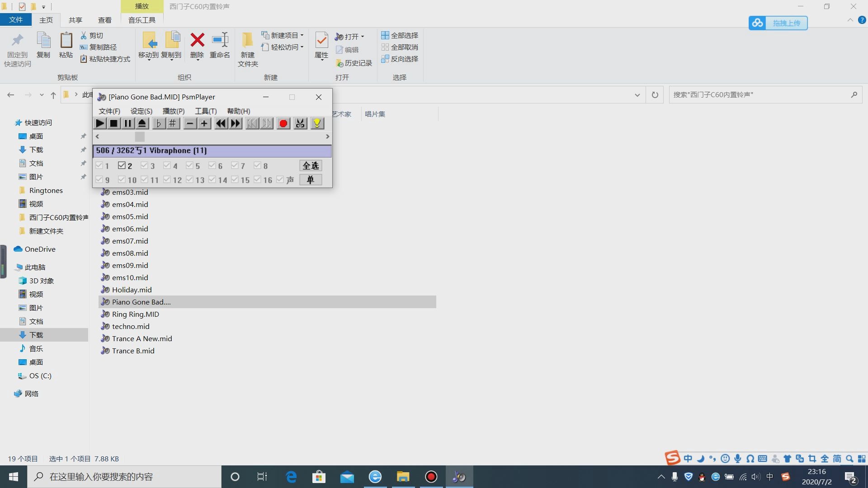This screenshot has height=488, width=868.
Task: Click the Rewind button in PsmPlayer
Action: [221, 123]
